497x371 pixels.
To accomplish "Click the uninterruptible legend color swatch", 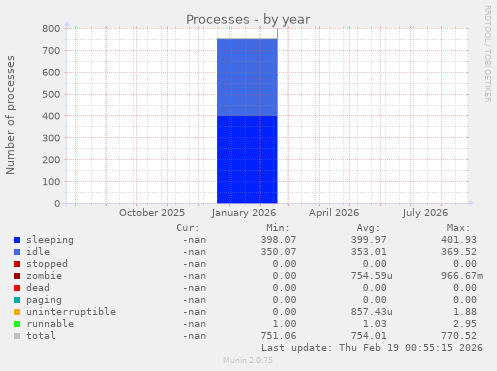I will click(x=17, y=312).
